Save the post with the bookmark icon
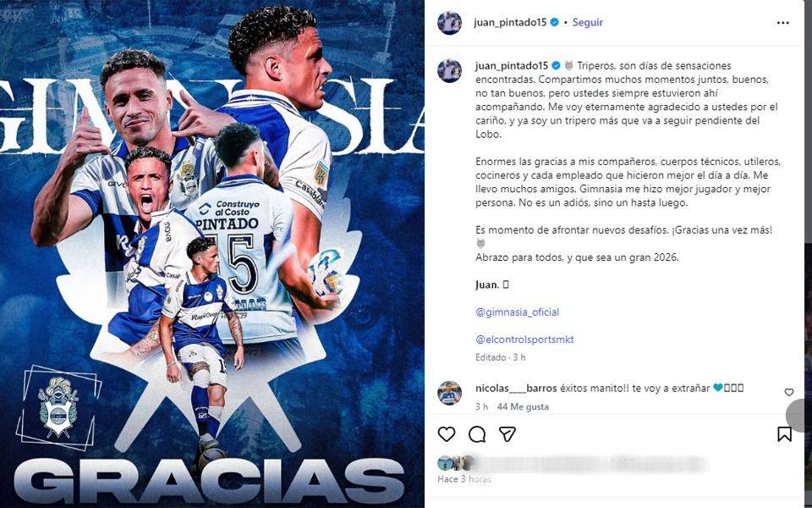 point(785,433)
